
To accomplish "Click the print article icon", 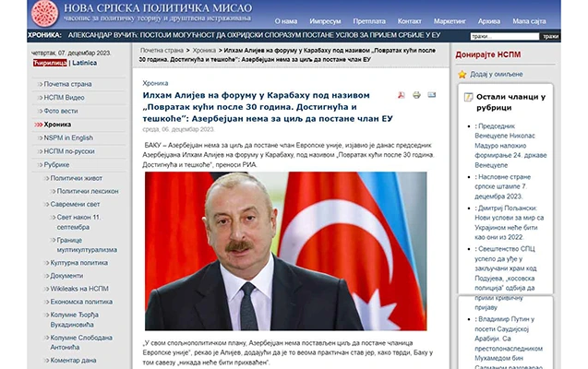I will [416, 95].
